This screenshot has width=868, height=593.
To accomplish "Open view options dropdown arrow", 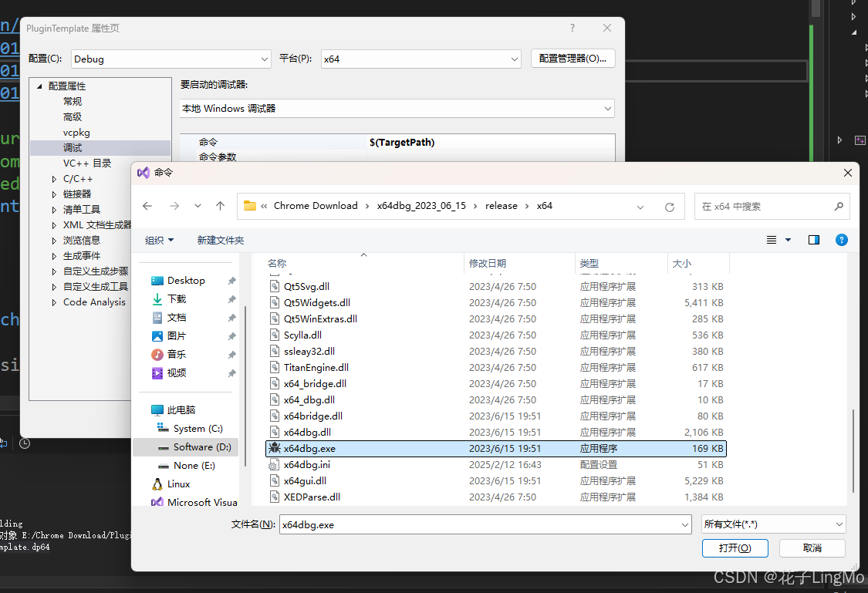I will (x=789, y=240).
